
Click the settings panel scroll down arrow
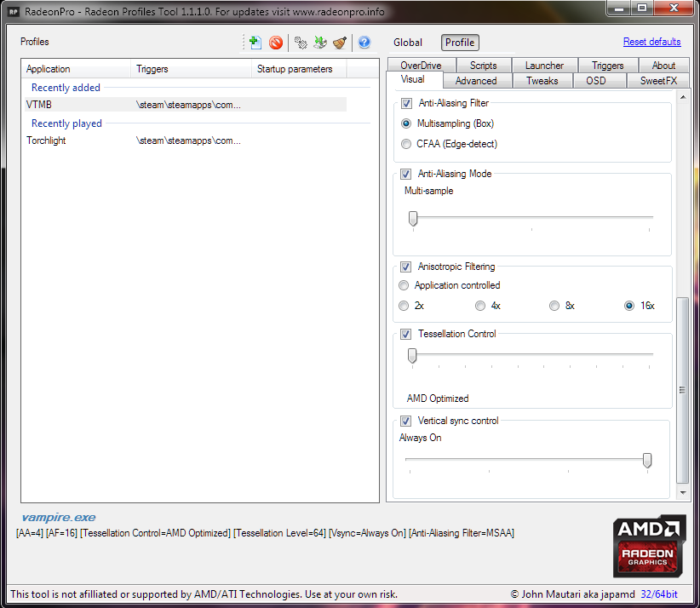pos(683,493)
